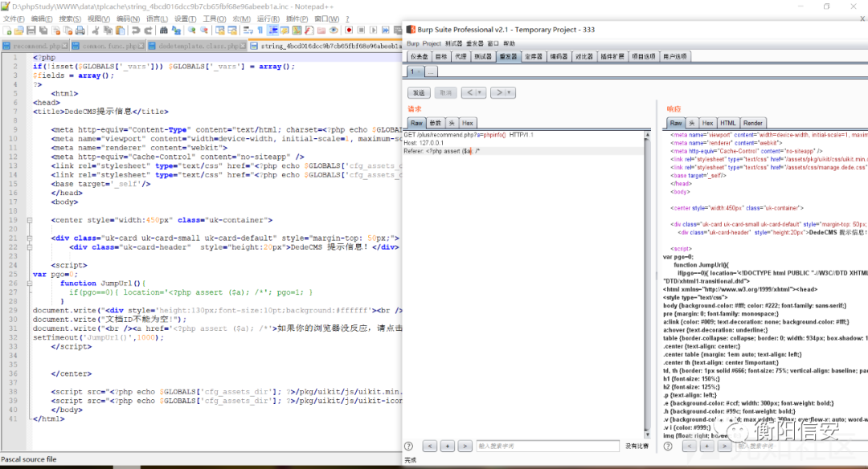Image resolution: width=868 pixels, height=469 pixels.
Task: Click the 取消 cancel button in Repeater
Action: point(445,92)
